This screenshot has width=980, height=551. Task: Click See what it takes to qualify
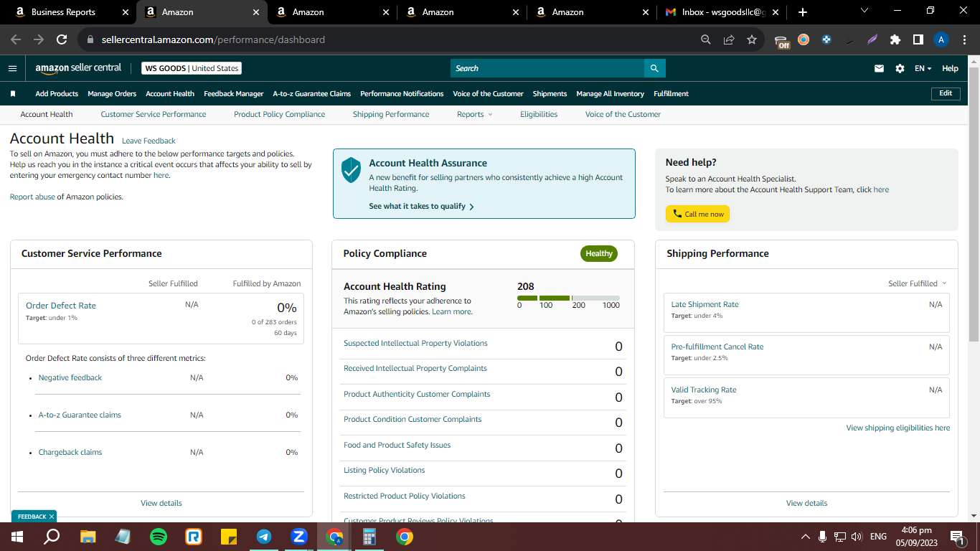coord(421,206)
